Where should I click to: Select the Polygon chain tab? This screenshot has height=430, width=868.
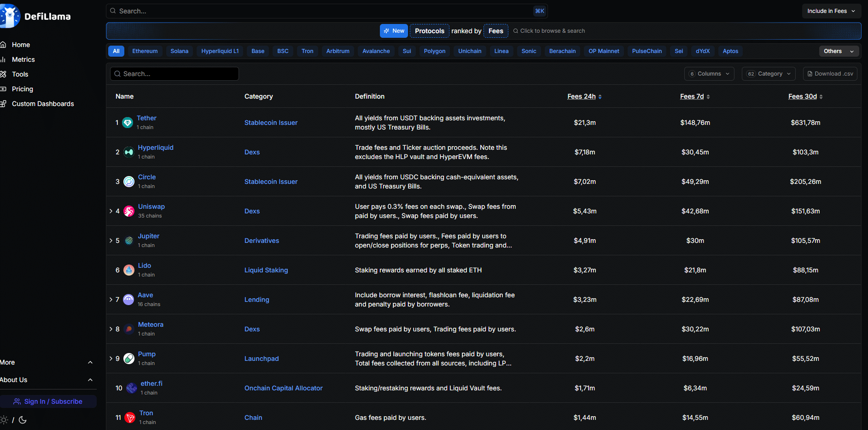pyautogui.click(x=435, y=51)
